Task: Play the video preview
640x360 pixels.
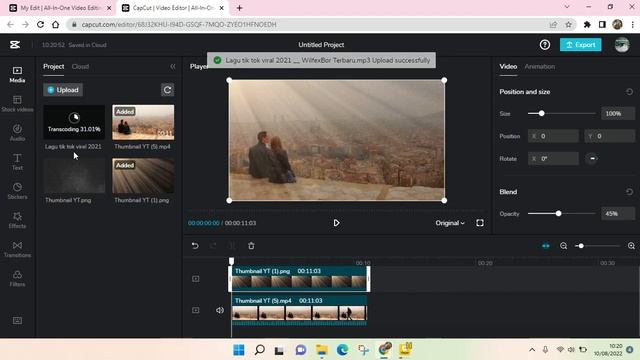Action: (x=336, y=223)
